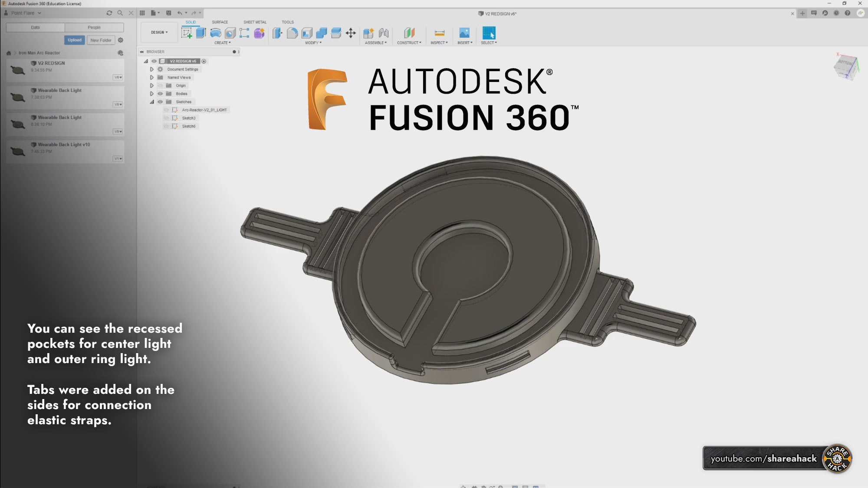The image size is (868, 488).
Task: Activate V2 REDSIGN v6 component radio button
Action: 204,61
